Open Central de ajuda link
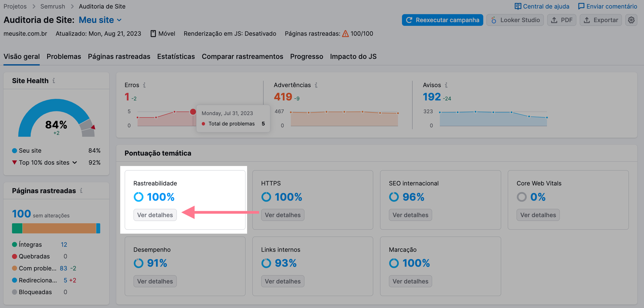Screen dimensions: 644x308 [x=542, y=6]
